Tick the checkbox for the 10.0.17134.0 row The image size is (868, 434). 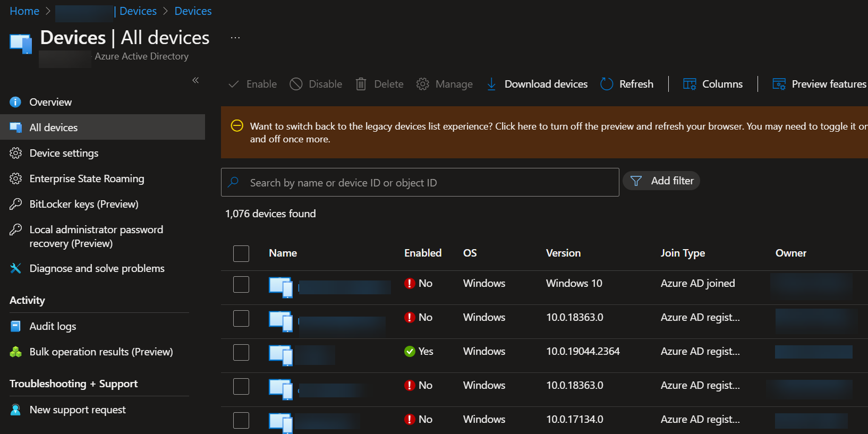click(241, 420)
